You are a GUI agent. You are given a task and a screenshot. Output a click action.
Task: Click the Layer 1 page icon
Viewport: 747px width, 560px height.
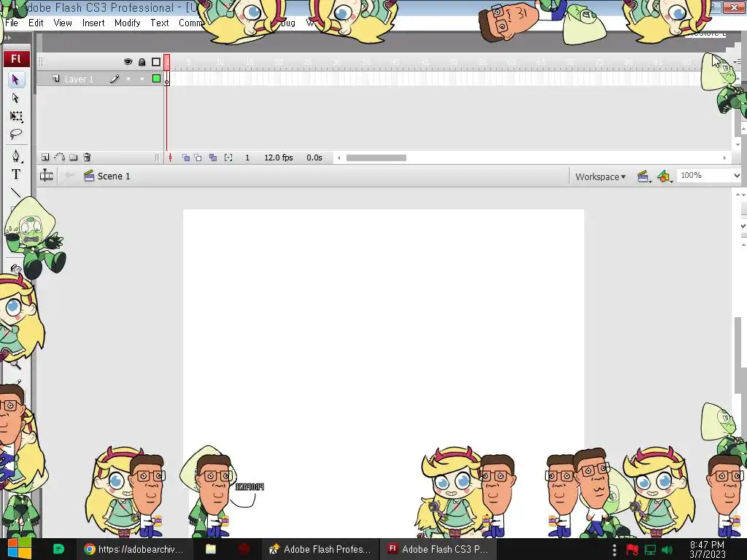point(55,79)
